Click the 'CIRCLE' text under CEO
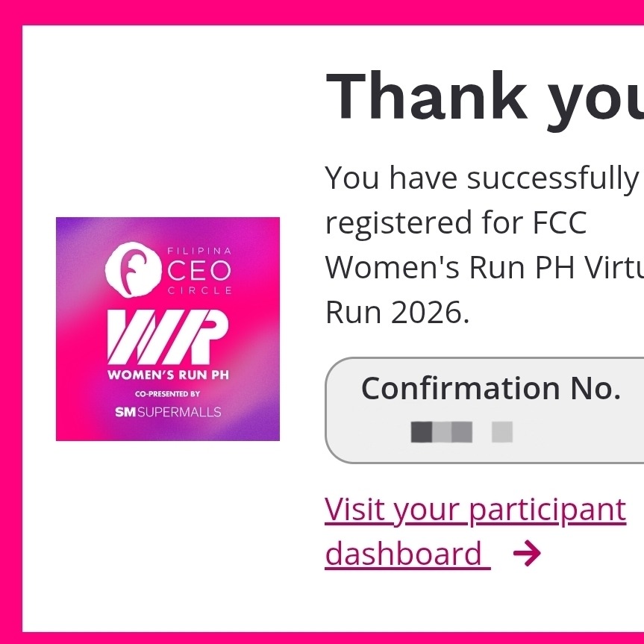This screenshot has height=644, width=644. coord(199,290)
